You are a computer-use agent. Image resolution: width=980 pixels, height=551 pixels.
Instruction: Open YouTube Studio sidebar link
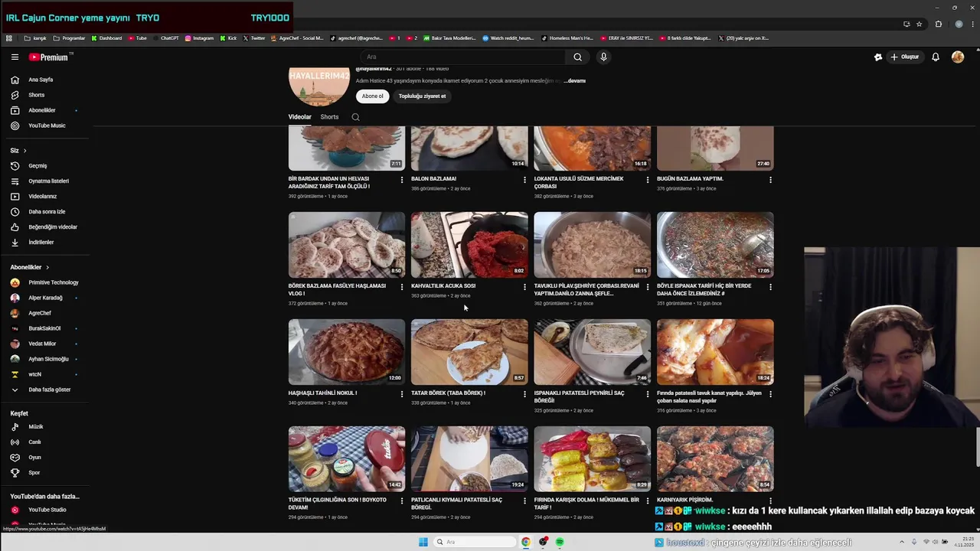(47, 510)
